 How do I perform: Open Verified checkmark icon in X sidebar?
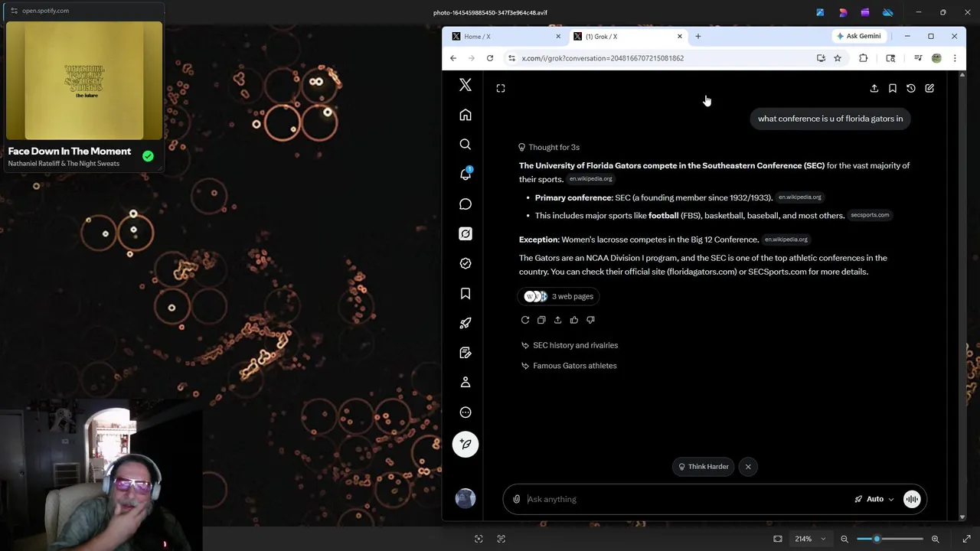(x=465, y=263)
